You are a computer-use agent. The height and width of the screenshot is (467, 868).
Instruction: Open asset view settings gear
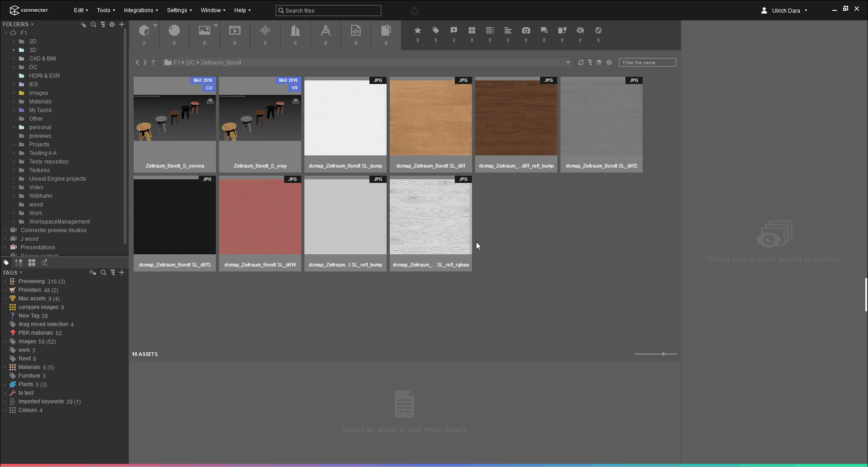[x=609, y=62]
